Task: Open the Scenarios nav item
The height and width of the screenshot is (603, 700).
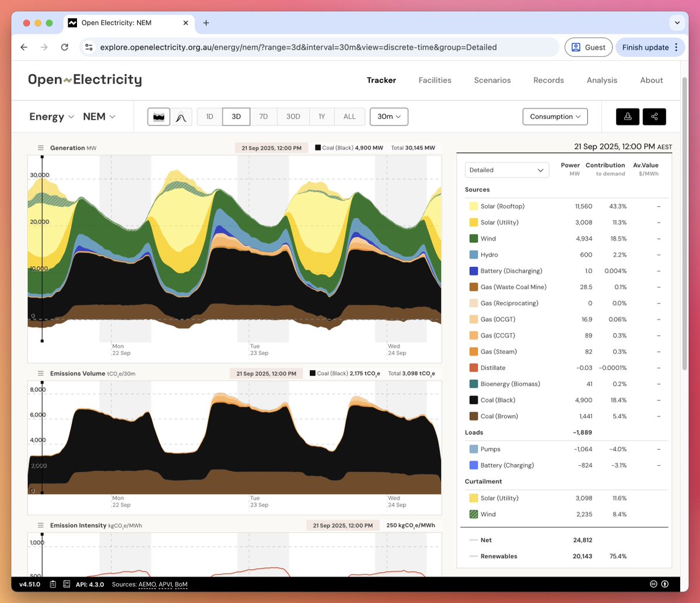Action: click(x=492, y=81)
